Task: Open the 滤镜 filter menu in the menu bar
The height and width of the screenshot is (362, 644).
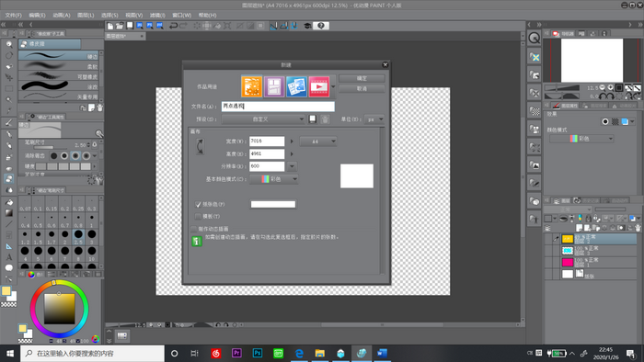Action: (x=157, y=16)
